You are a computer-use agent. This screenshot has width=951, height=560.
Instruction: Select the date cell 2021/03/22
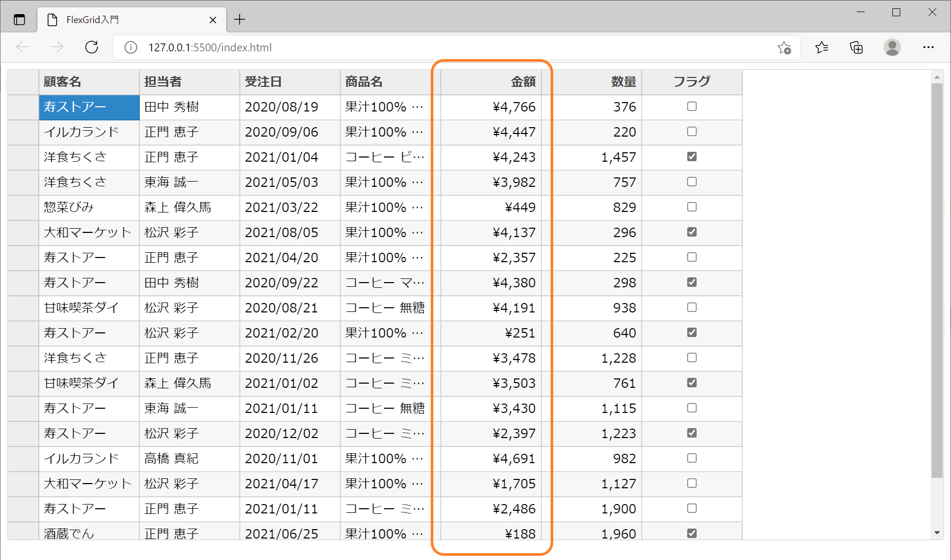pos(290,208)
